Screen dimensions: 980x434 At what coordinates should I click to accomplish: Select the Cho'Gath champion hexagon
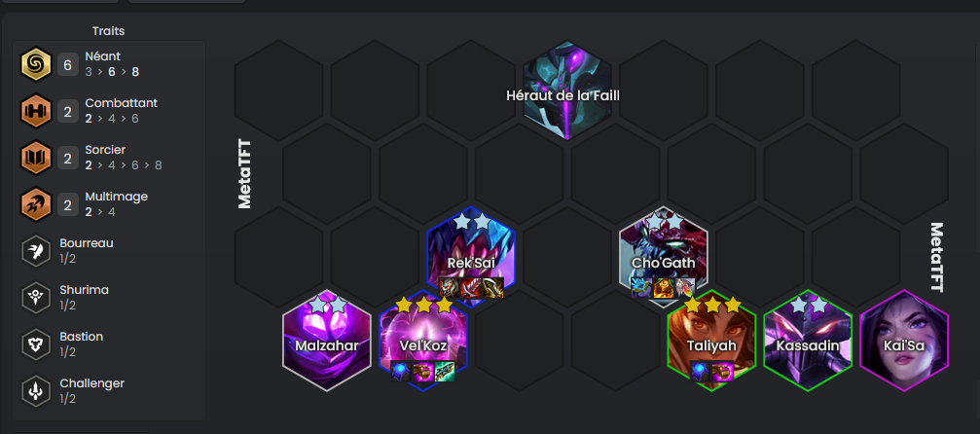663,257
